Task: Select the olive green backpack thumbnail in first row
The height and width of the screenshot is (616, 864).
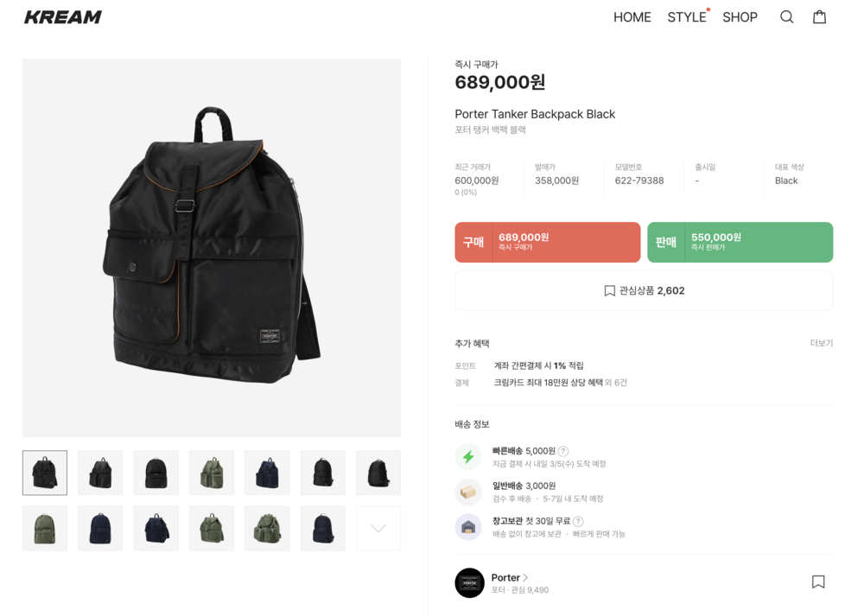Action: [212, 473]
